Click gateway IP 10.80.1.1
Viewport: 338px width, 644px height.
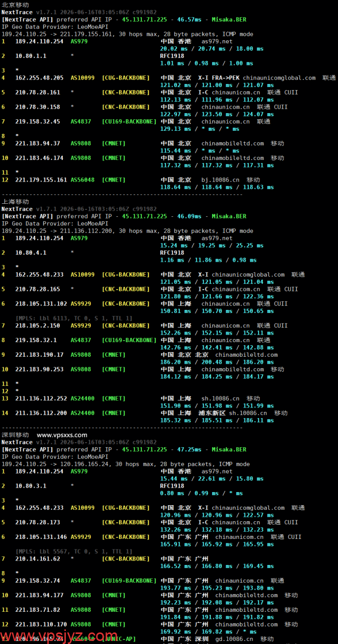(x=31, y=56)
